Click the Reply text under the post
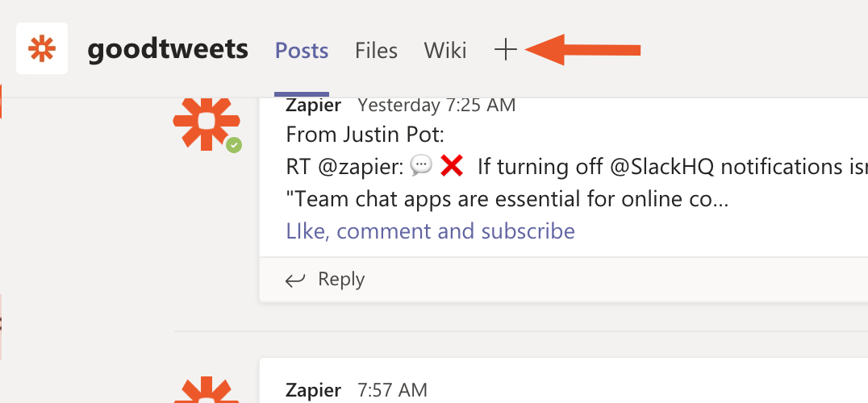Image resolution: width=868 pixels, height=403 pixels. [341, 280]
